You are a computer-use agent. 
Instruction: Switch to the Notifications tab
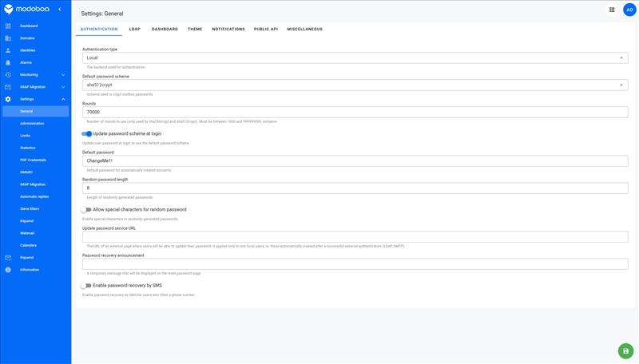click(228, 29)
